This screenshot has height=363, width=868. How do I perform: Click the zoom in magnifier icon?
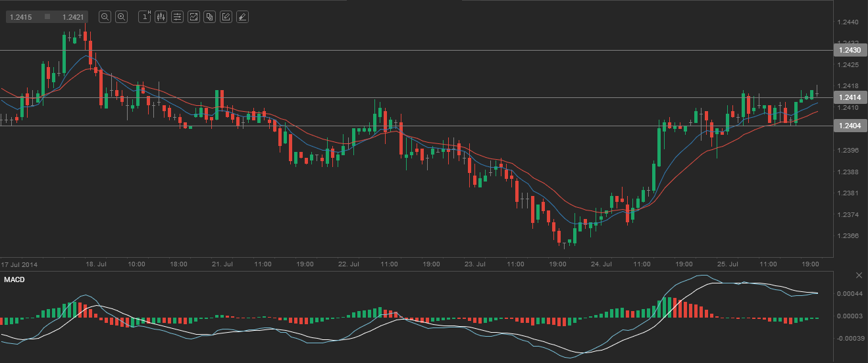pos(121,17)
